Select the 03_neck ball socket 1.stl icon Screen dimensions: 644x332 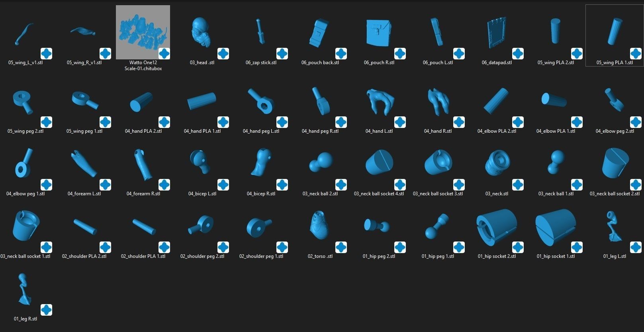point(25,226)
